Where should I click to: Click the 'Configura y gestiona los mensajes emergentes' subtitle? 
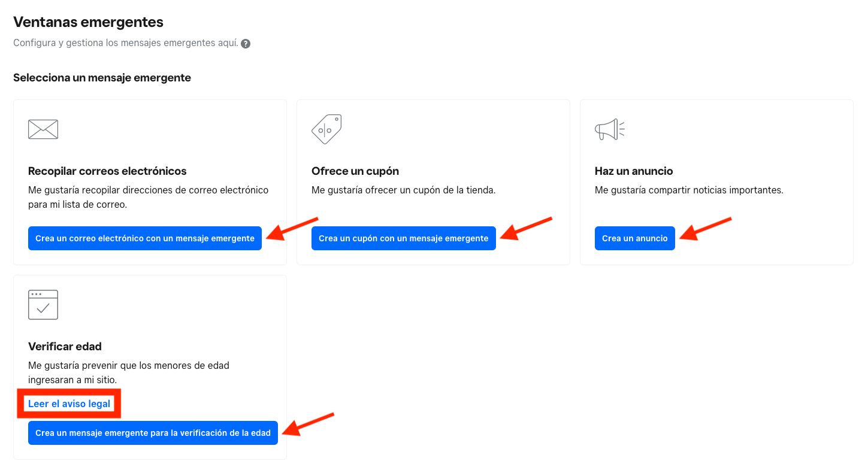click(126, 44)
